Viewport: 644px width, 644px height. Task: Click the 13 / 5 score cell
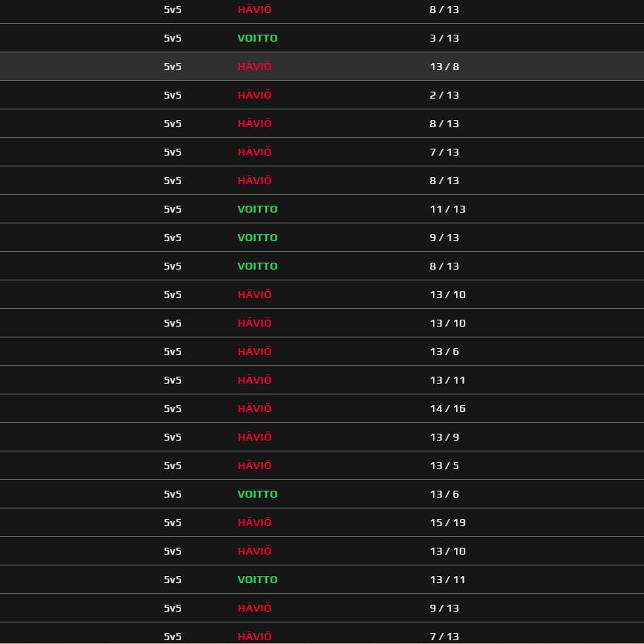pos(444,466)
